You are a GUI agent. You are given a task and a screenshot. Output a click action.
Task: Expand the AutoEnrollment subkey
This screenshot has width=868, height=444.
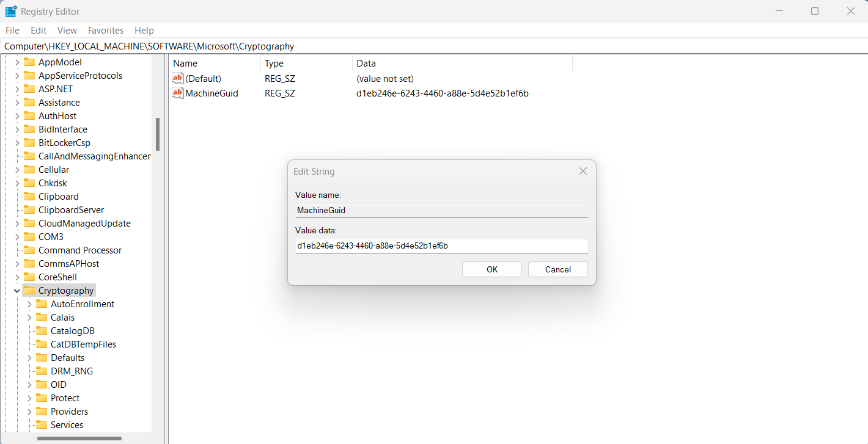[x=29, y=304]
